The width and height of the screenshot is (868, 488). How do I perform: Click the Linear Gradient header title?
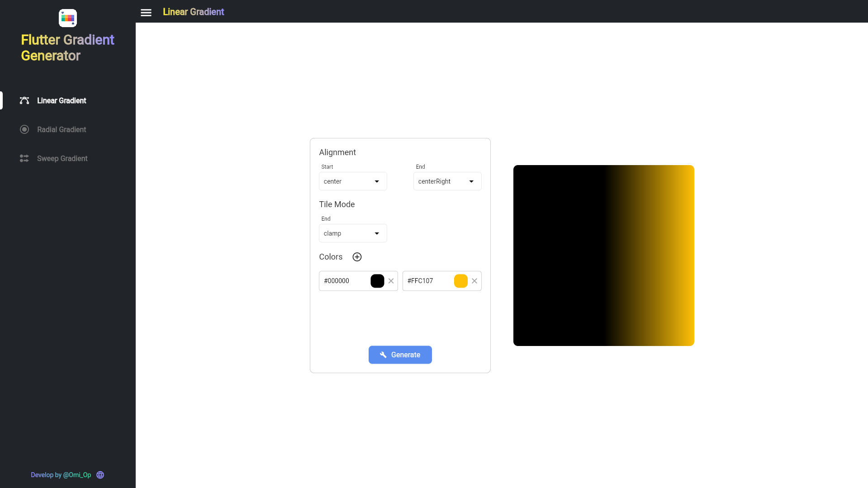(x=193, y=12)
